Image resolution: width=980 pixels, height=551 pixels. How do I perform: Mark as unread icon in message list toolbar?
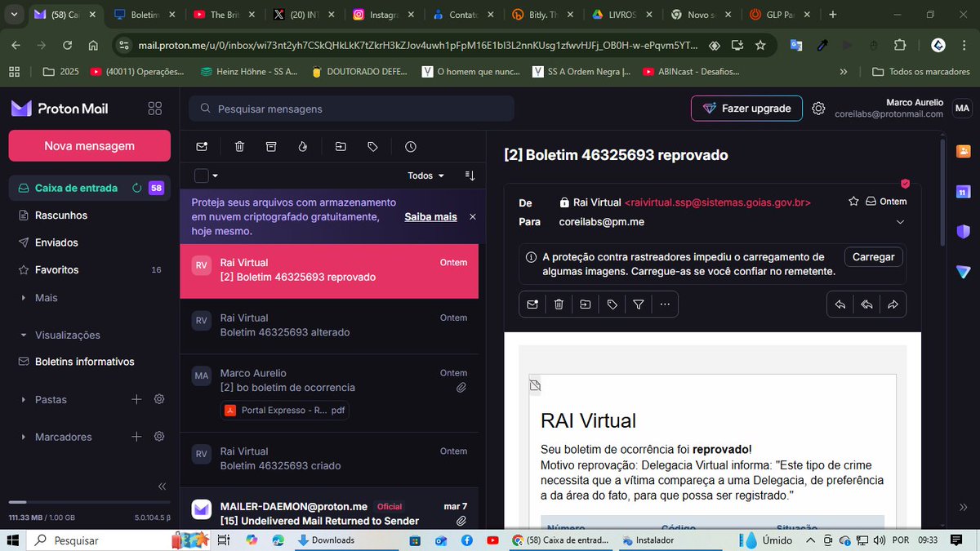tap(202, 147)
